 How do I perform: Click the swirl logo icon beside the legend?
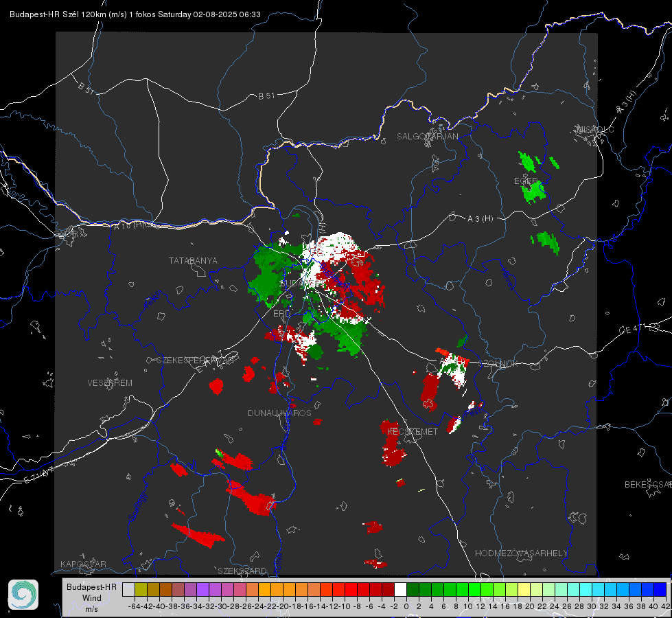pyautogui.click(x=23, y=595)
